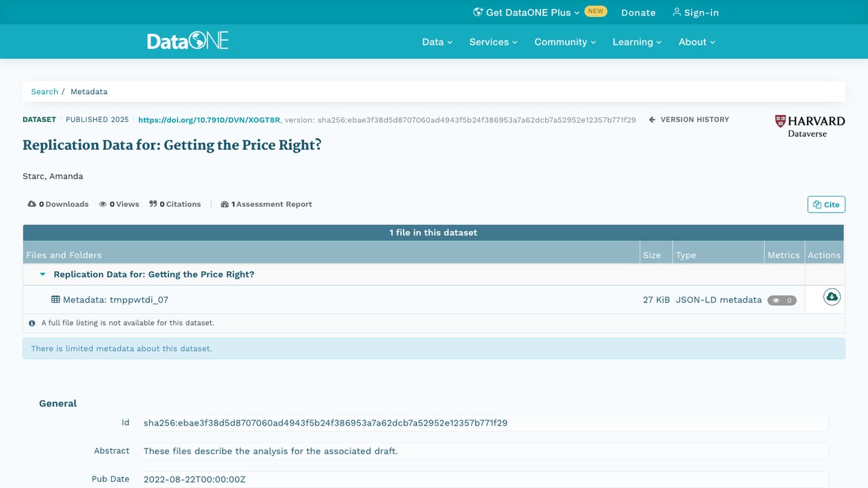Open 1 Assessment Report
Viewport: 868px width, 488px height.
(267, 204)
